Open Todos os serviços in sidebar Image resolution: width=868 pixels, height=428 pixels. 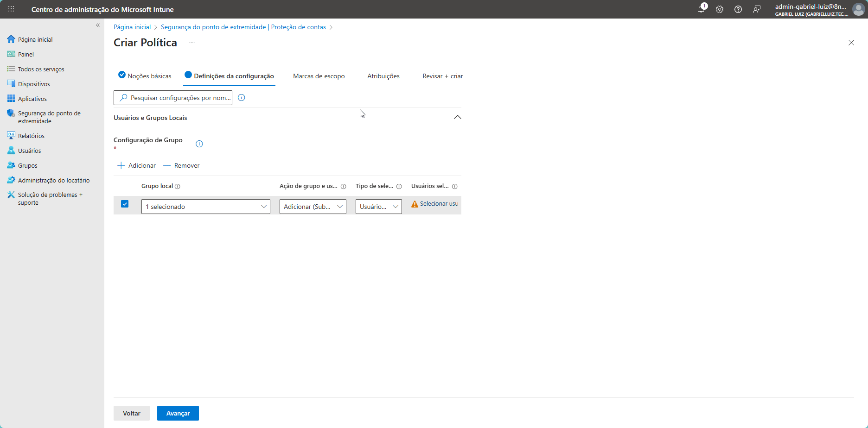tap(41, 69)
